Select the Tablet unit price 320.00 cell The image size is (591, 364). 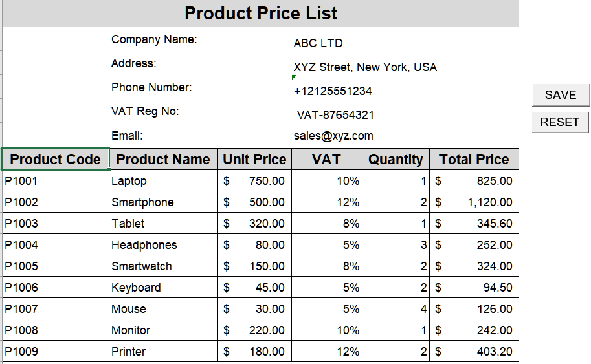(254, 224)
